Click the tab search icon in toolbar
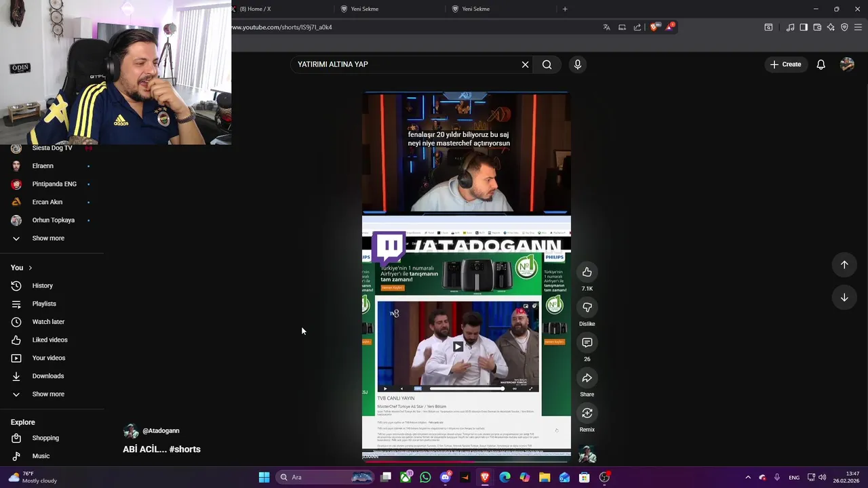This screenshot has width=868, height=488. 768,27
